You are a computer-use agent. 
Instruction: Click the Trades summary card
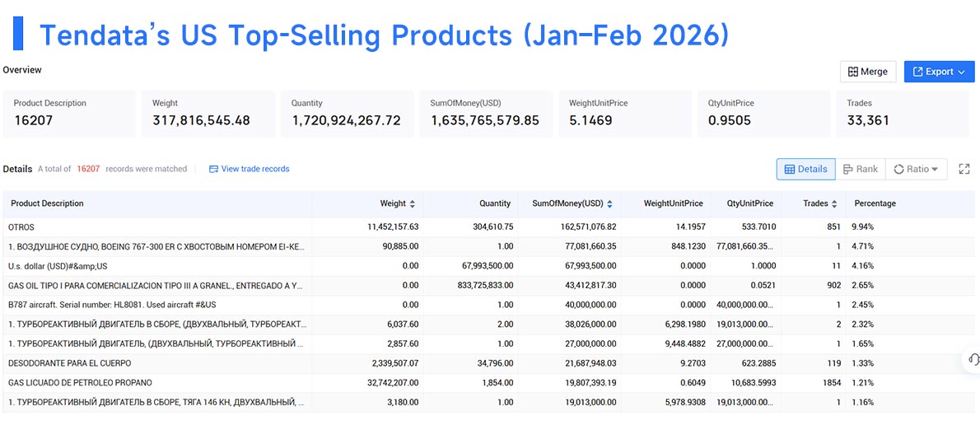point(905,114)
